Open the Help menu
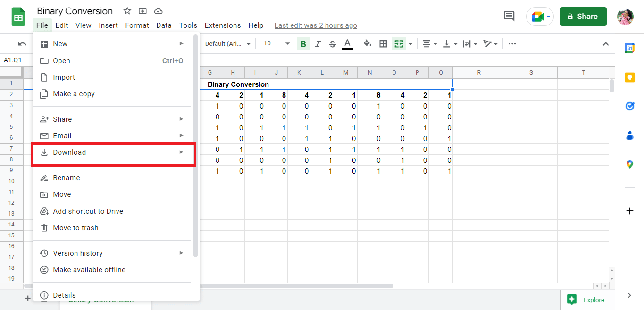 click(256, 25)
